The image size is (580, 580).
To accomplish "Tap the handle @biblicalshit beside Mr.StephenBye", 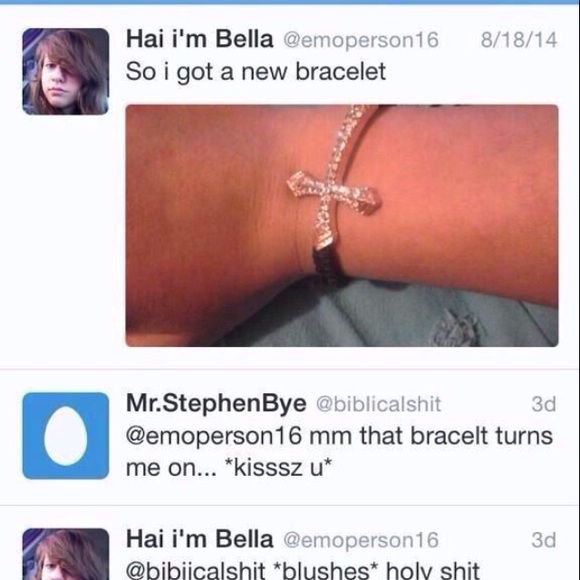I will 378,404.
